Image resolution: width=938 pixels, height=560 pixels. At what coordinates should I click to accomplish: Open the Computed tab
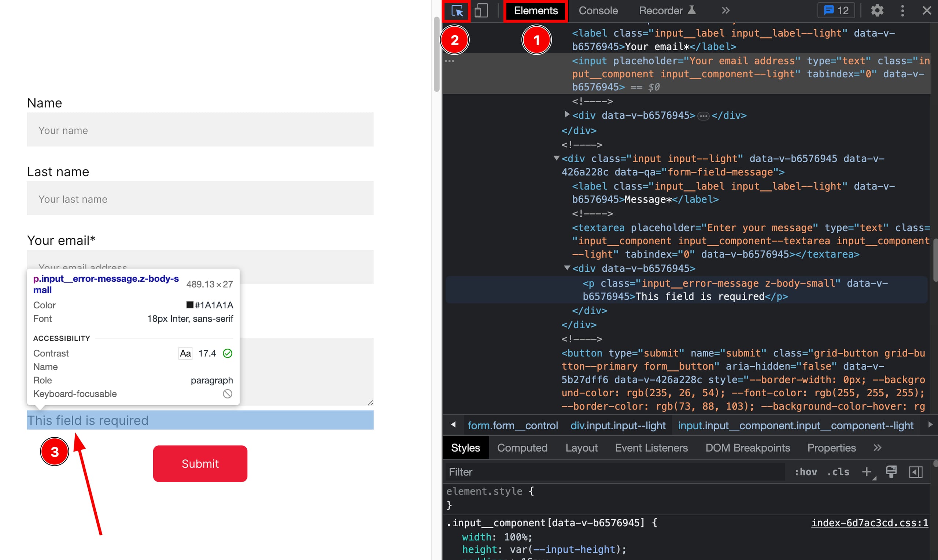pyautogui.click(x=522, y=448)
